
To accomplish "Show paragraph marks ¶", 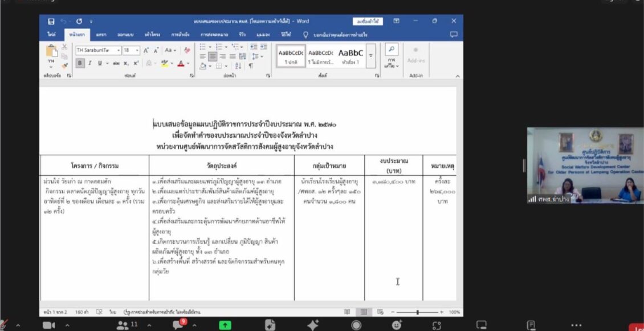I will click(251, 66).
